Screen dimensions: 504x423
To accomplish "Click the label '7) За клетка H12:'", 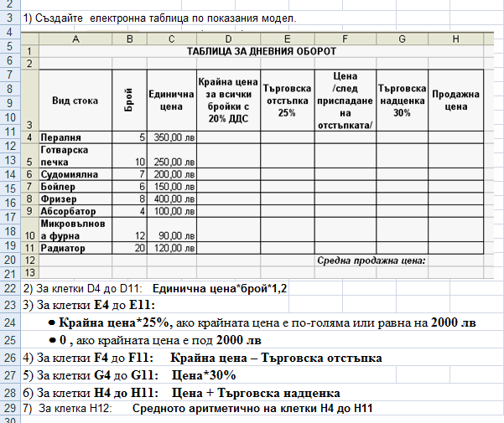I will click(67, 408).
